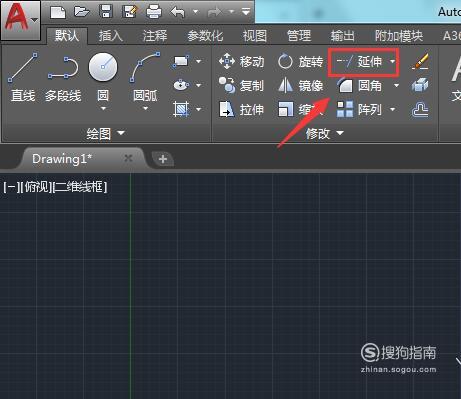Open the 视图 ribbon tab

255,36
